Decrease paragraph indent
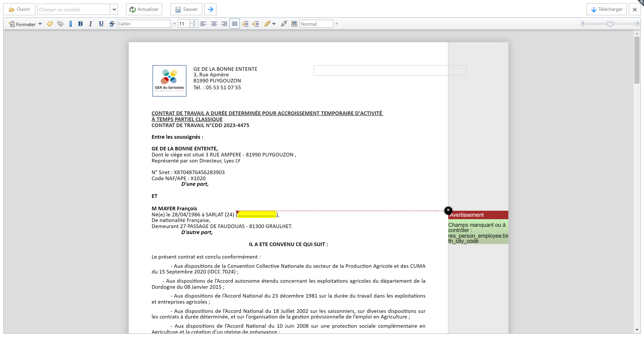This screenshot has height=337, width=644. pyautogui.click(x=245, y=24)
